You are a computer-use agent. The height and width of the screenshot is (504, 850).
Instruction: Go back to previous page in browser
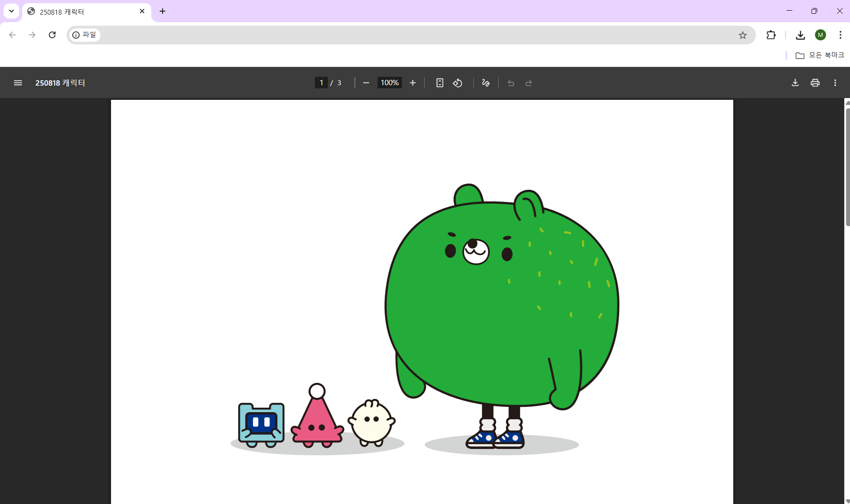12,35
